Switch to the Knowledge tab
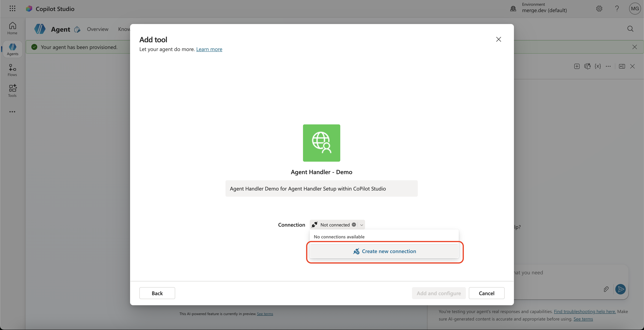This screenshot has width=644, height=330. 124,29
